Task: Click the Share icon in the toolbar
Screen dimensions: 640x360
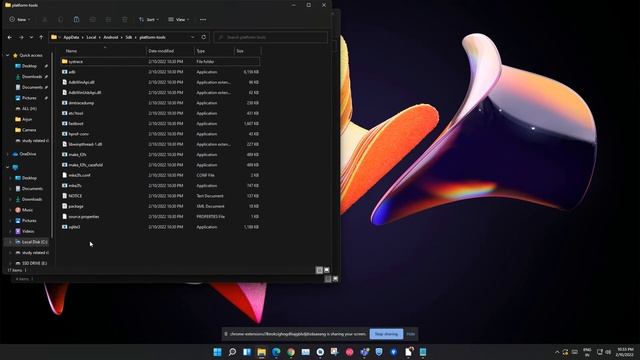Action: pos(109,20)
